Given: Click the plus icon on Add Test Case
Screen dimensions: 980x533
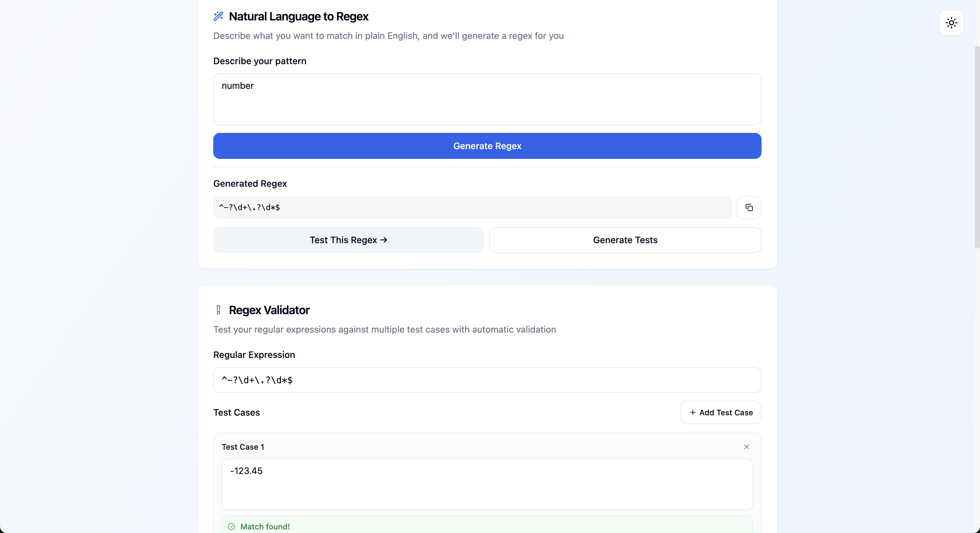Looking at the screenshot, I should [693, 412].
